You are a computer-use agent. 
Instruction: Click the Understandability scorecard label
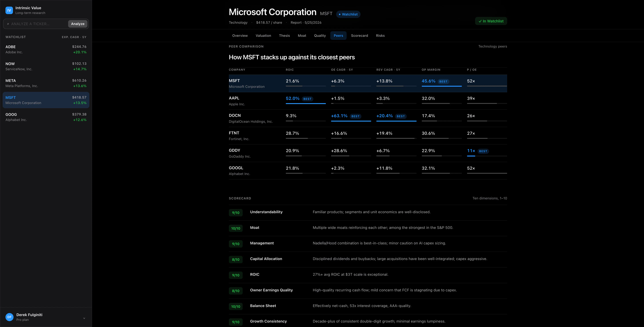click(266, 212)
